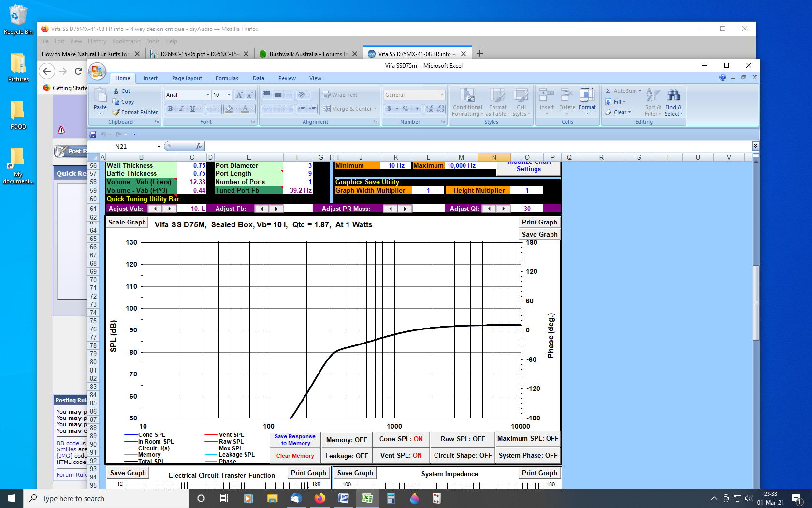Expand the formula bar
The image size is (812, 508).
755,146
